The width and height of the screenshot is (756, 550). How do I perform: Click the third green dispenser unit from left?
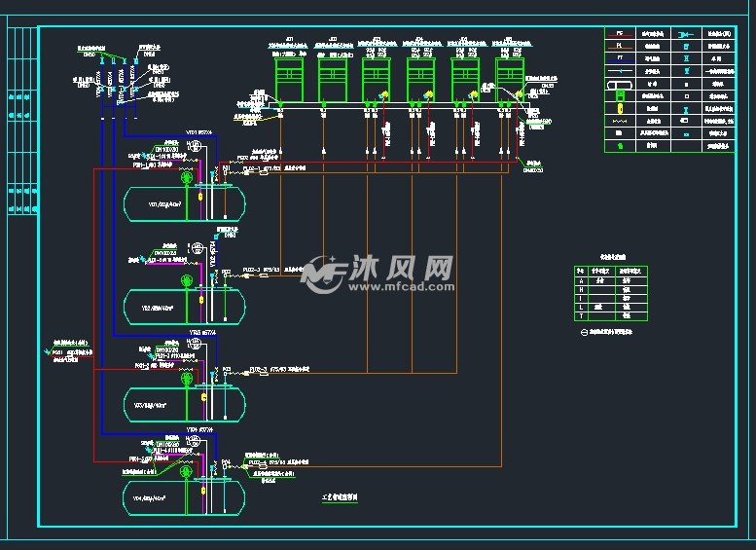[x=377, y=76]
